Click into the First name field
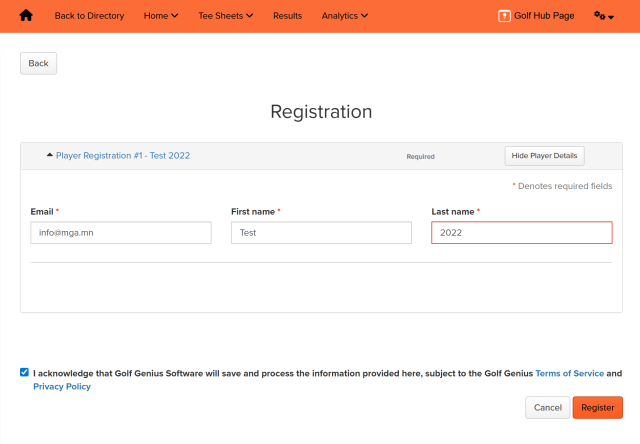Screen dimensions: 640x444 (321, 232)
